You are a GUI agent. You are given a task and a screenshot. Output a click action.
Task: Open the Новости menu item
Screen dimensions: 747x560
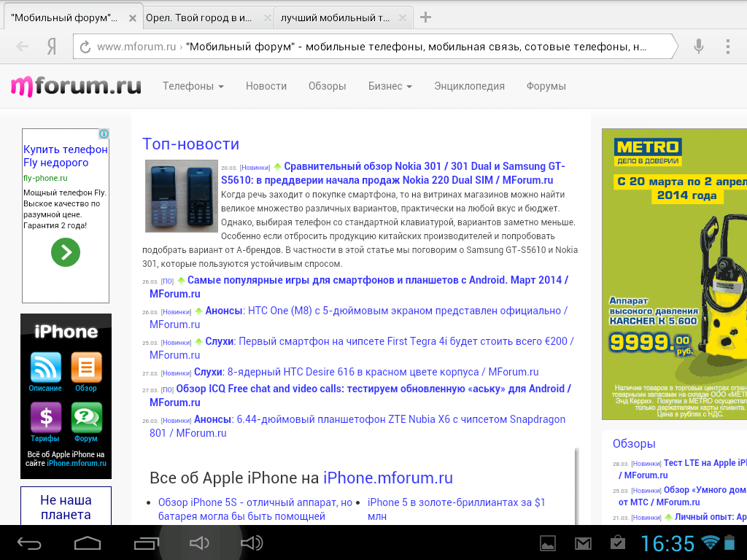pyautogui.click(x=266, y=86)
